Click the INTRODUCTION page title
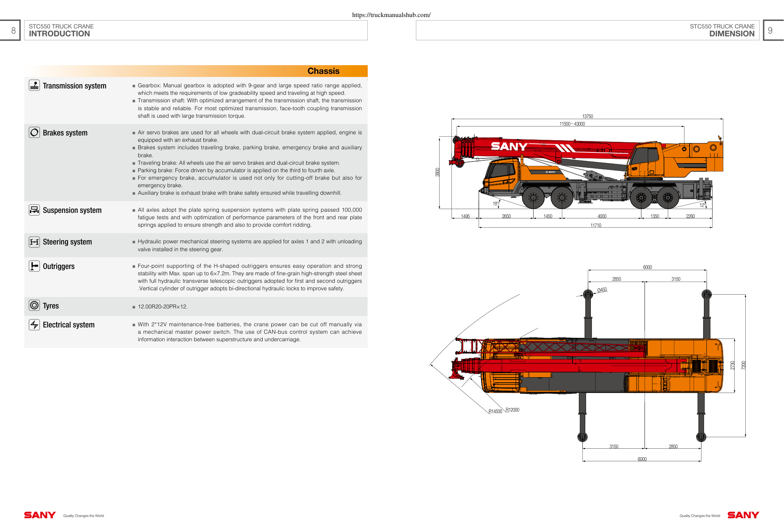784x532 pixels. coord(59,34)
